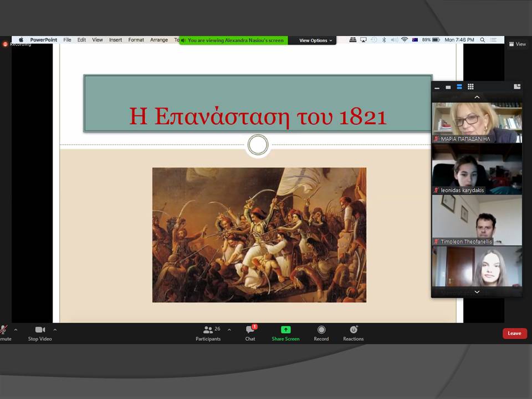Open the View menu in the menu bar

click(98, 40)
